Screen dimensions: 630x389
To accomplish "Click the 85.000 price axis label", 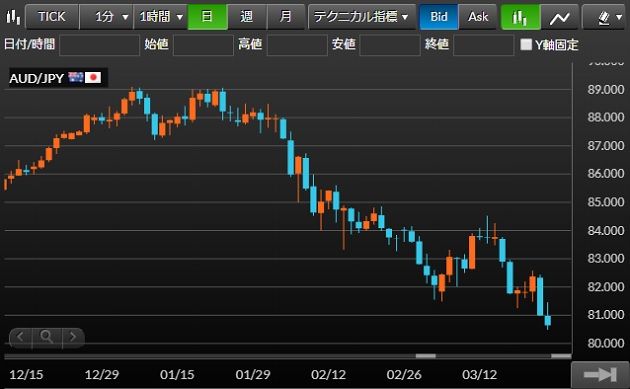I will click(606, 202).
